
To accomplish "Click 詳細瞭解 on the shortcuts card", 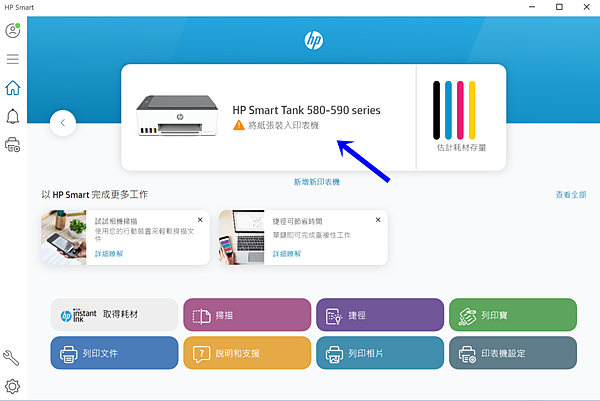I will click(287, 254).
